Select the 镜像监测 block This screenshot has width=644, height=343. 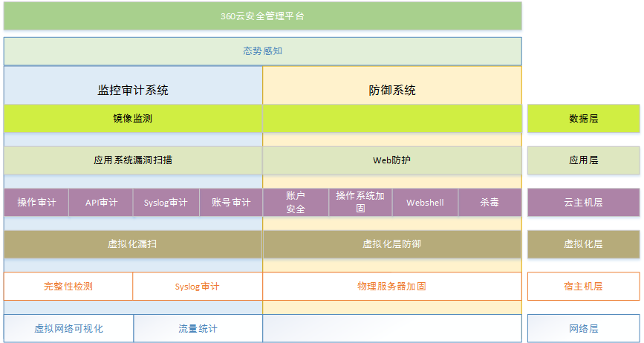(133, 119)
